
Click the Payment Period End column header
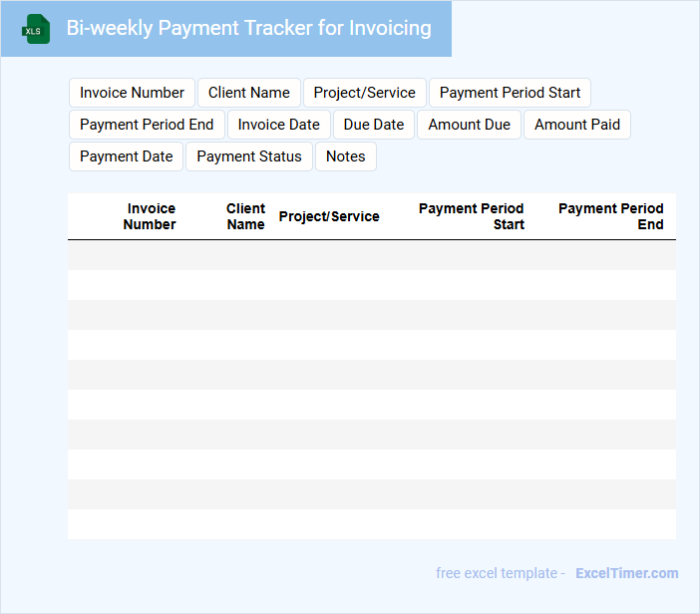(610, 216)
